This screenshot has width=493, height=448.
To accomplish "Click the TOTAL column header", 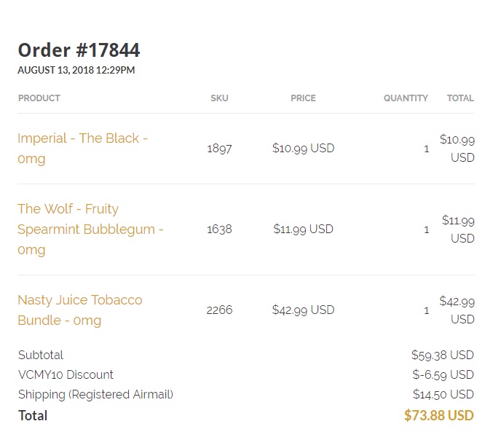I will pos(461,98).
